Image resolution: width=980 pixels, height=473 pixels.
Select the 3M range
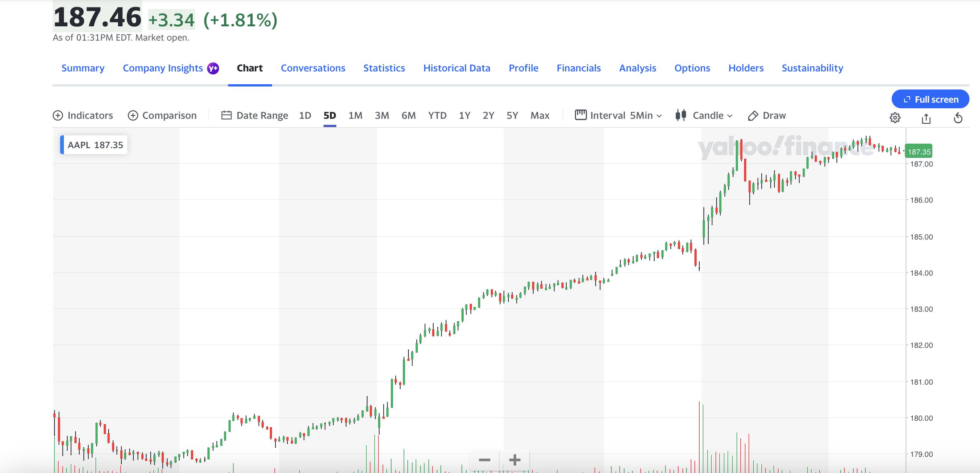pos(382,115)
